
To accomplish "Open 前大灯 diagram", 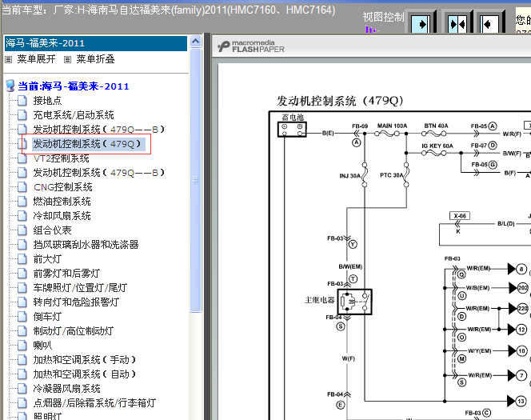I will (47, 259).
